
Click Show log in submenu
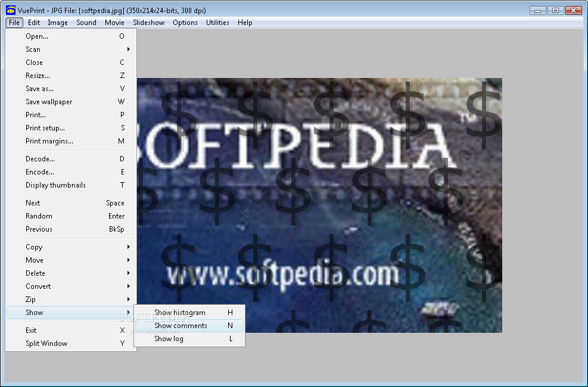coord(189,339)
